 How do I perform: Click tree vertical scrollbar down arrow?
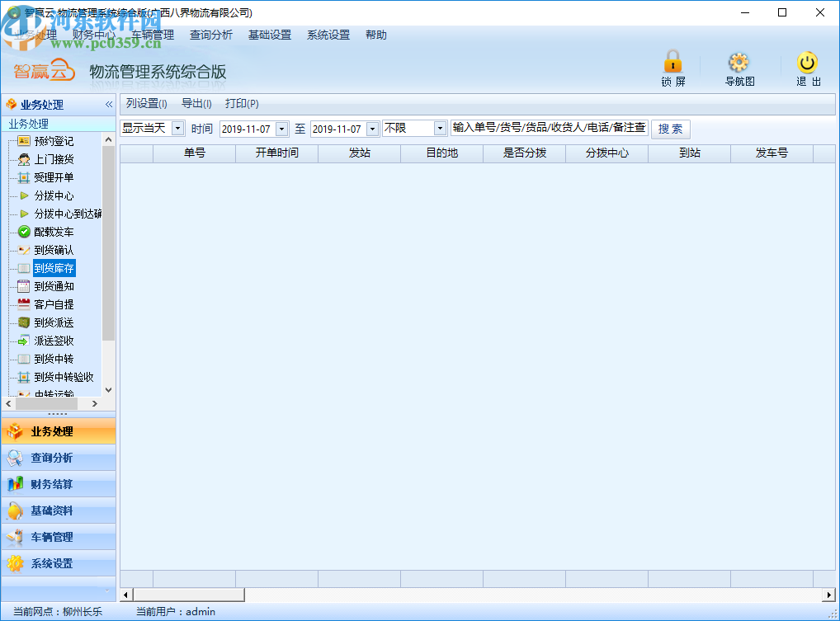108,390
